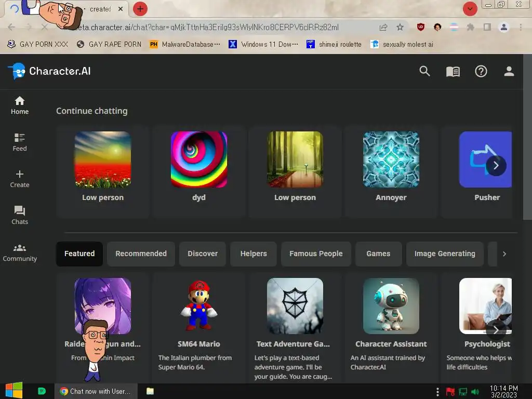This screenshot has width=532, height=399.
Task: Close the current browser tab
Action: click(x=121, y=9)
